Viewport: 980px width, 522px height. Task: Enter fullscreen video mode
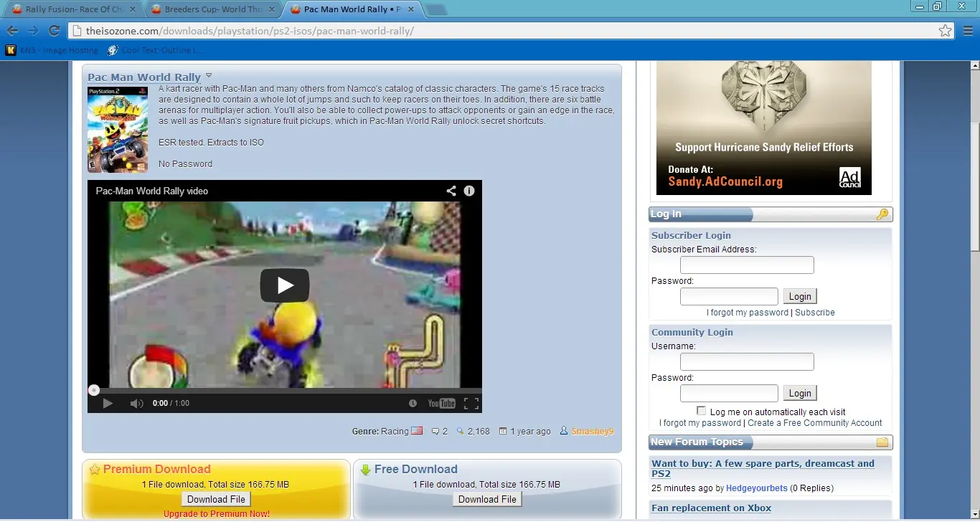[471, 403]
